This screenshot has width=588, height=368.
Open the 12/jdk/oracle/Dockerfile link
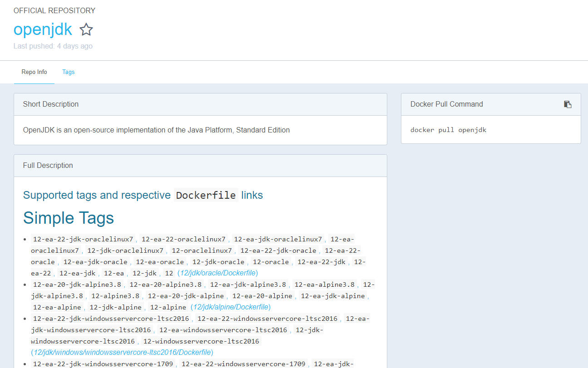click(x=218, y=273)
